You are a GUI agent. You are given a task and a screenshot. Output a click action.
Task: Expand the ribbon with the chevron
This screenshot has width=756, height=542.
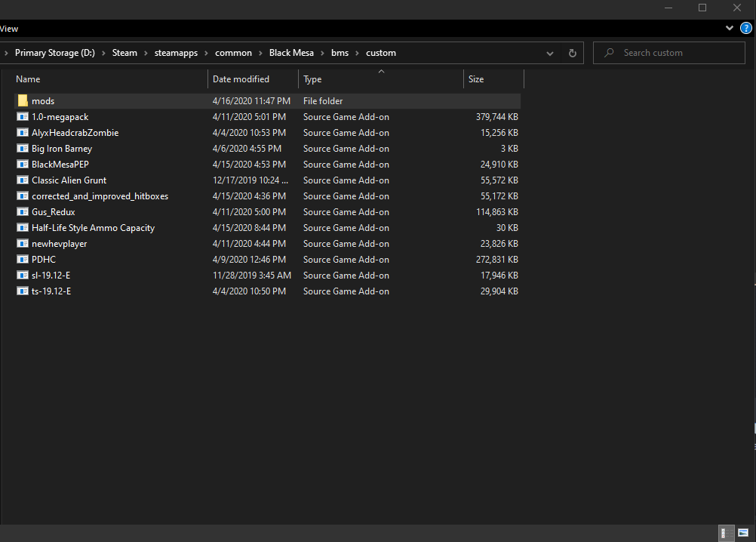tap(729, 29)
